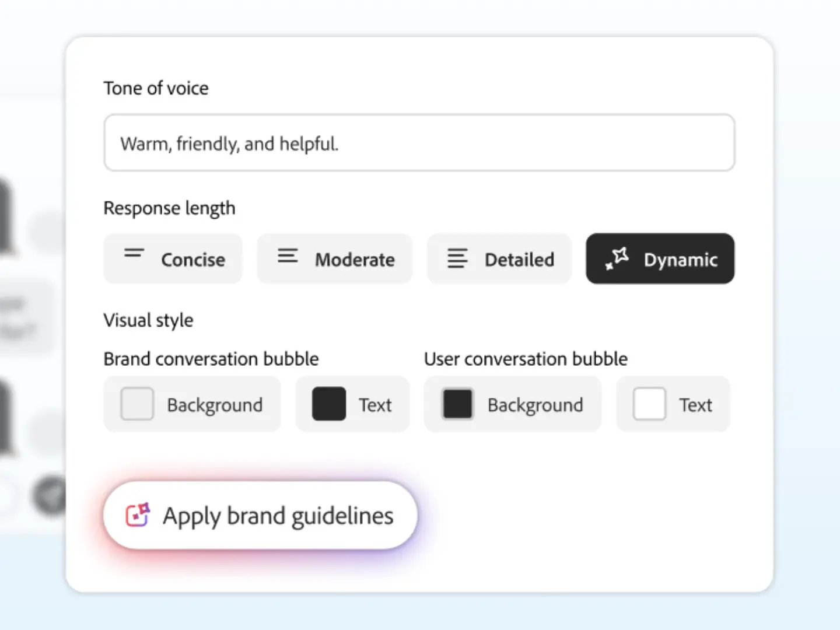Click the brand guidelines sparkle icon
The width and height of the screenshot is (840, 630).
click(138, 515)
